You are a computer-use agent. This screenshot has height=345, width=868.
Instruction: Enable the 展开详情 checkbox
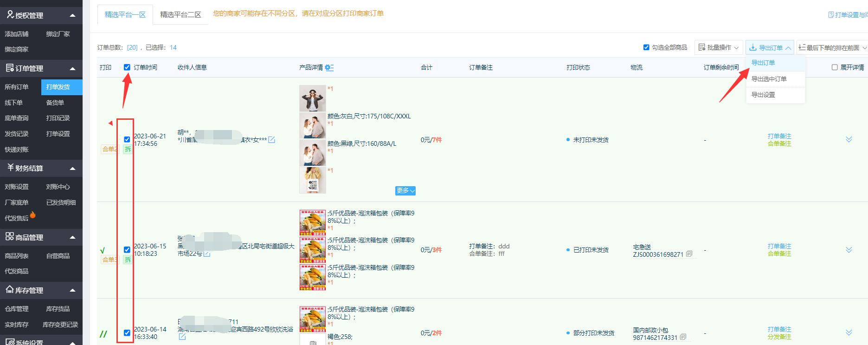point(835,67)
